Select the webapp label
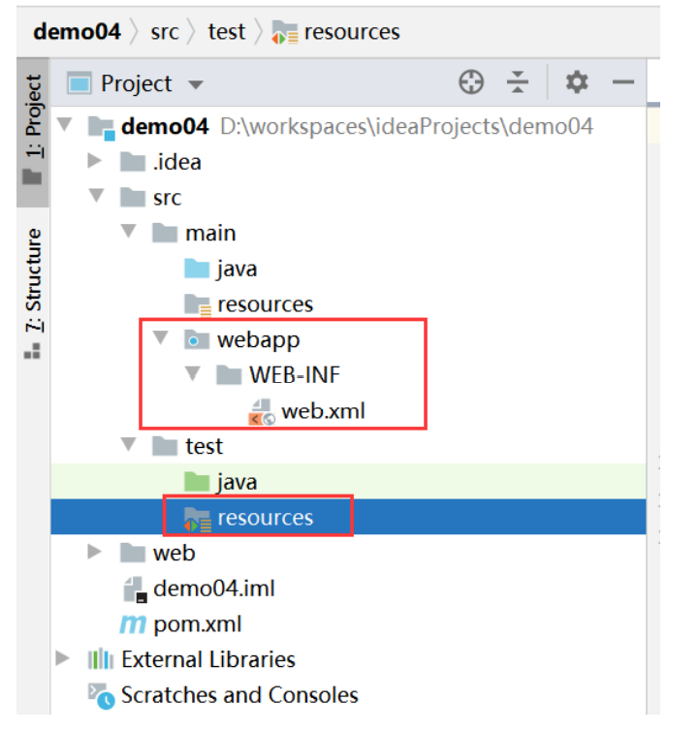The width and height of the screenshot is (700, 733). click(259, 341)
